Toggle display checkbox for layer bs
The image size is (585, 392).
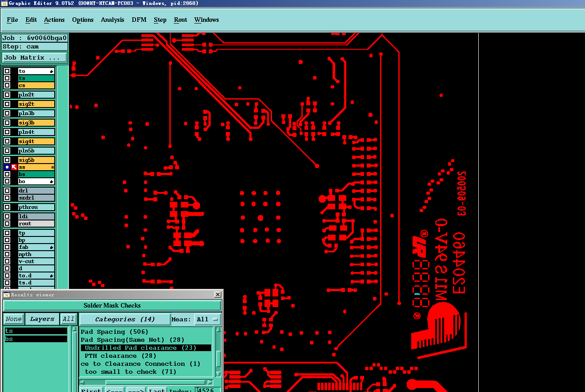pyautogui.click(x=7, y=174)
